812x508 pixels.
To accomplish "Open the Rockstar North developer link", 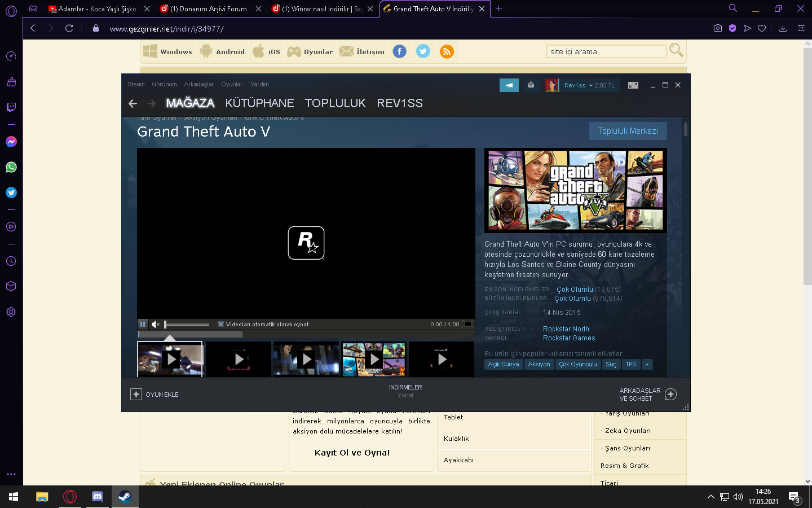I will click(566, 329).
